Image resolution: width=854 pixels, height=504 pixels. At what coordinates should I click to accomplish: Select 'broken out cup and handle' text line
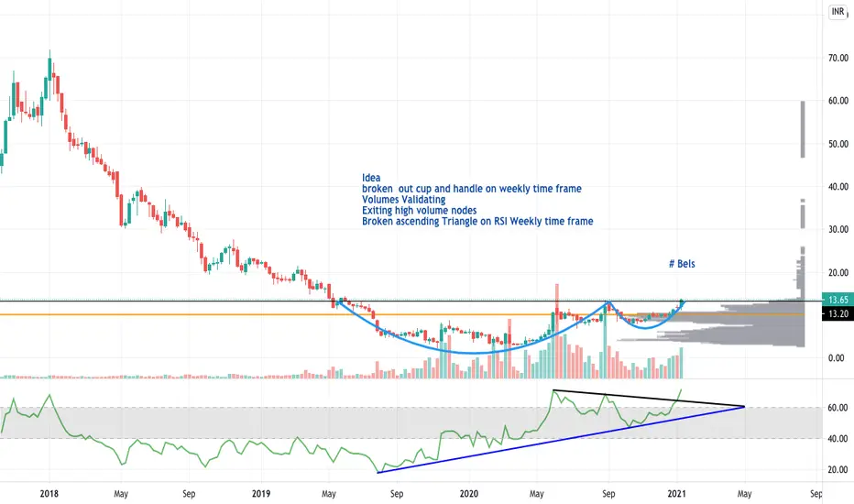pos(472,189)
